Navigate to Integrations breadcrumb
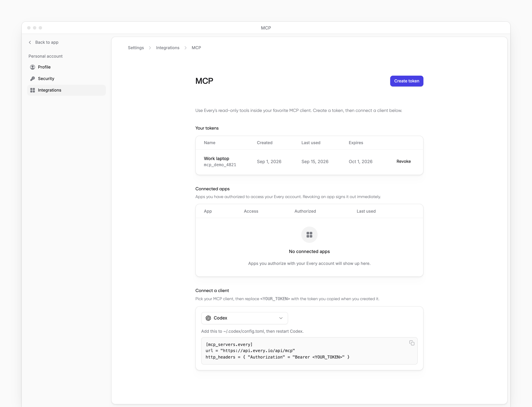Image resolution: width=532 pixels, height=407 pixels. [x=167, y=48]
